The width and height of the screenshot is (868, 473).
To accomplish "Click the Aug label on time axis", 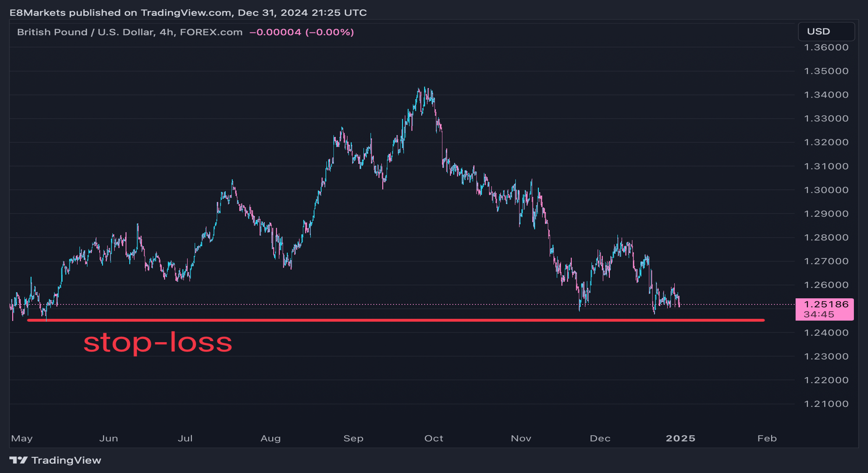I will pyautogui.click(x=270, y=438).
